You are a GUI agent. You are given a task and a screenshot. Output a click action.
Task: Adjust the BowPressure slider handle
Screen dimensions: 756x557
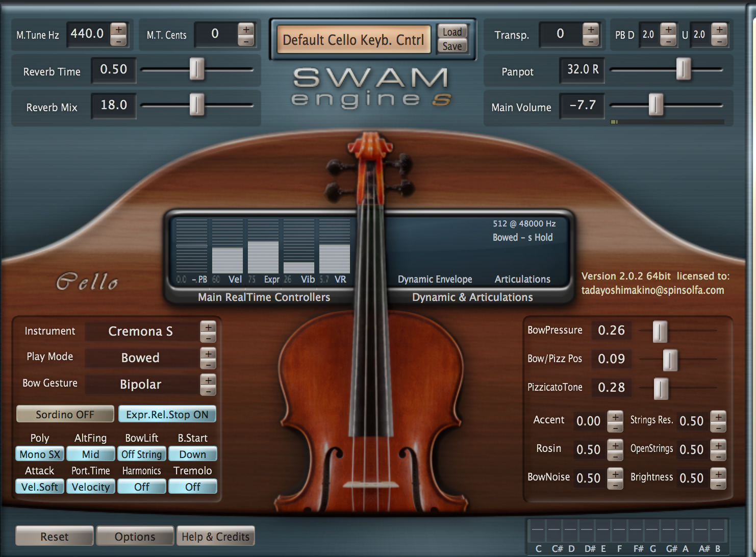[660, 332]
